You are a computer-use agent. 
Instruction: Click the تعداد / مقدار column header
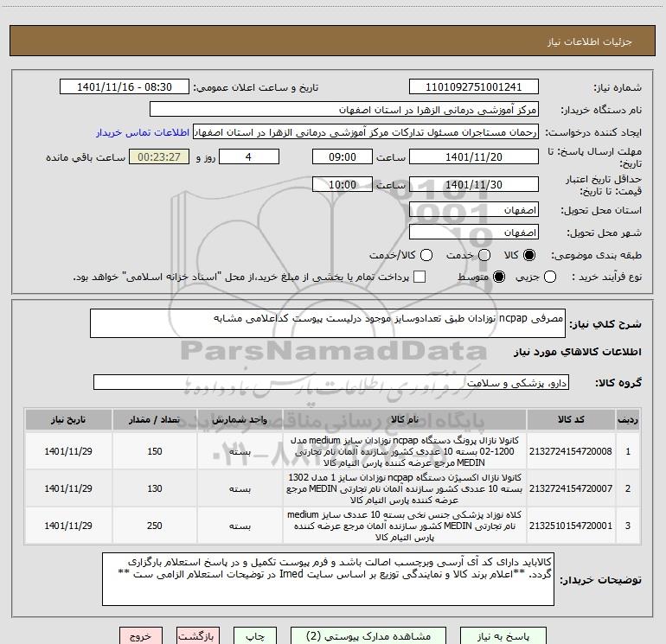(155, 420)
